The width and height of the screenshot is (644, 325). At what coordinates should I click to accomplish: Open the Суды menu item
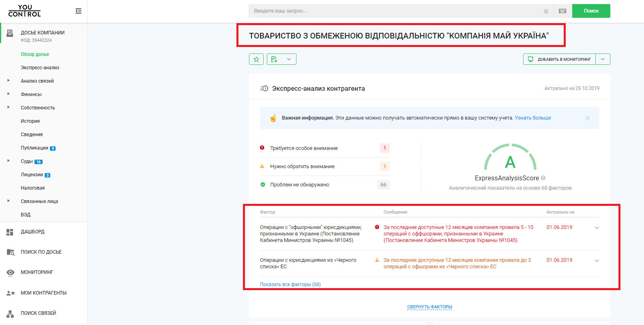click(27, 161)
